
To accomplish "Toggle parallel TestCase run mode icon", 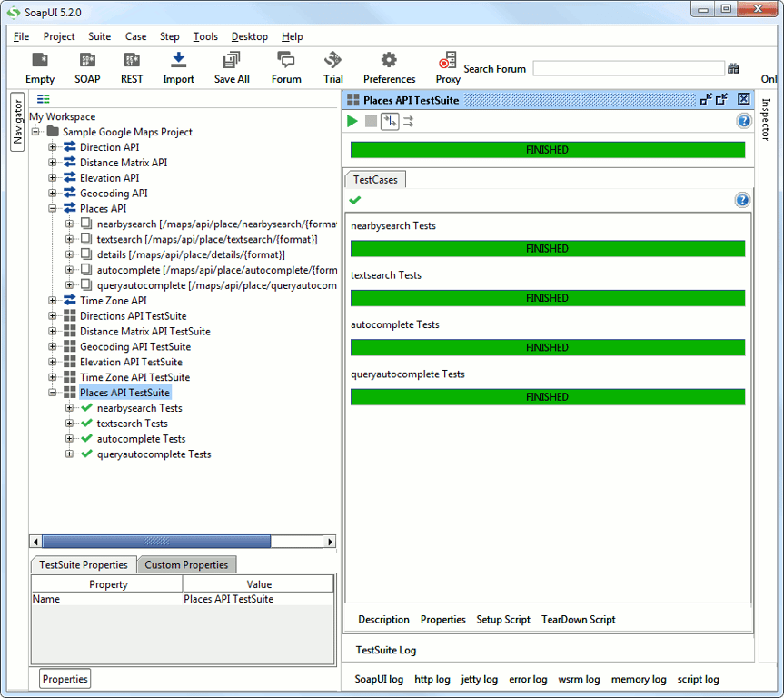I will click(x=409, y=121).
